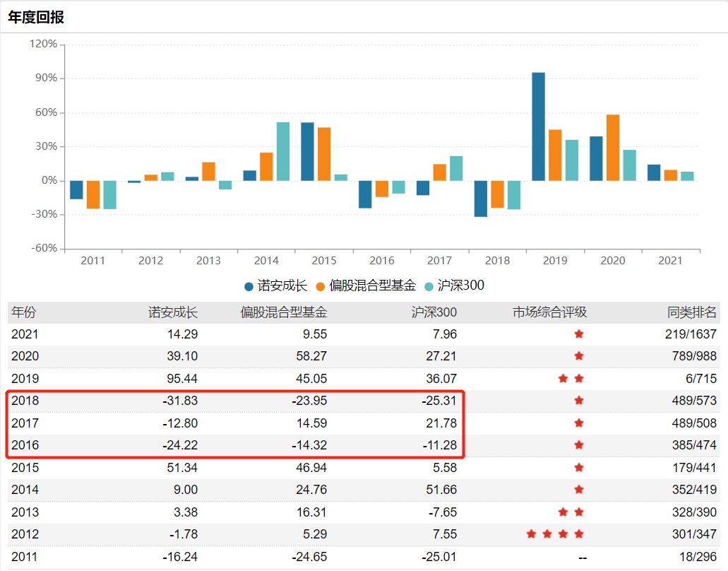Select the 21.78 index value
The height and width of the screenshot is (571, 728).
pyautogui.click(x=441, y=423)
